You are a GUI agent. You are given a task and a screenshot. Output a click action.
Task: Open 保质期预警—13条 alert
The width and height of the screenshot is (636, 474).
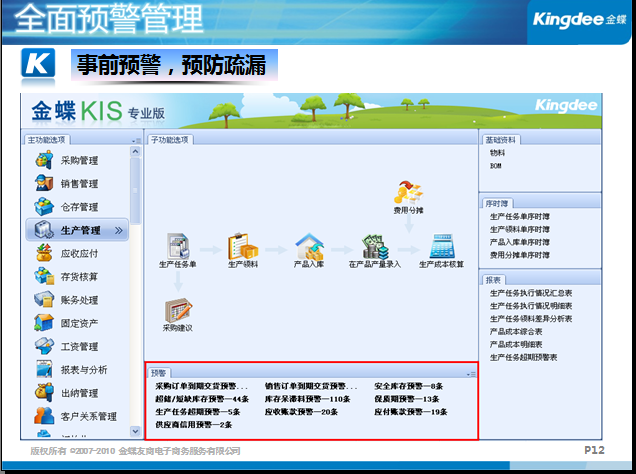click(x=407, y=399)
